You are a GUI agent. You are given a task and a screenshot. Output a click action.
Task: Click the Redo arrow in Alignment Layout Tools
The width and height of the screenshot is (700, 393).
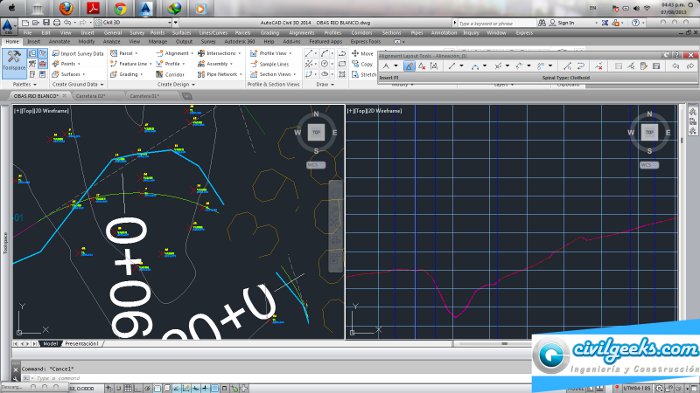pyautogui.click(x=690, y=67)
